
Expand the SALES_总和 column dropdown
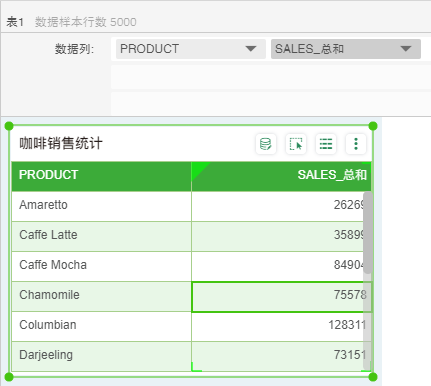coord(406,49)
